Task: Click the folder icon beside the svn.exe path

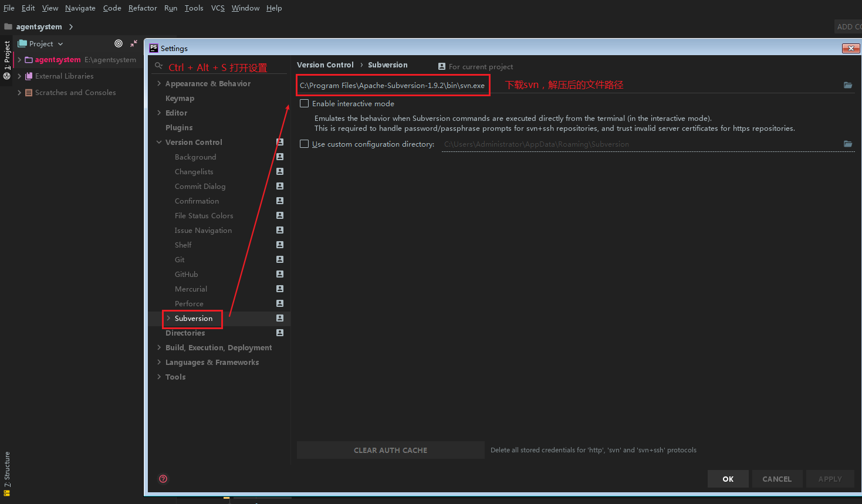Action: pos(847,85)
